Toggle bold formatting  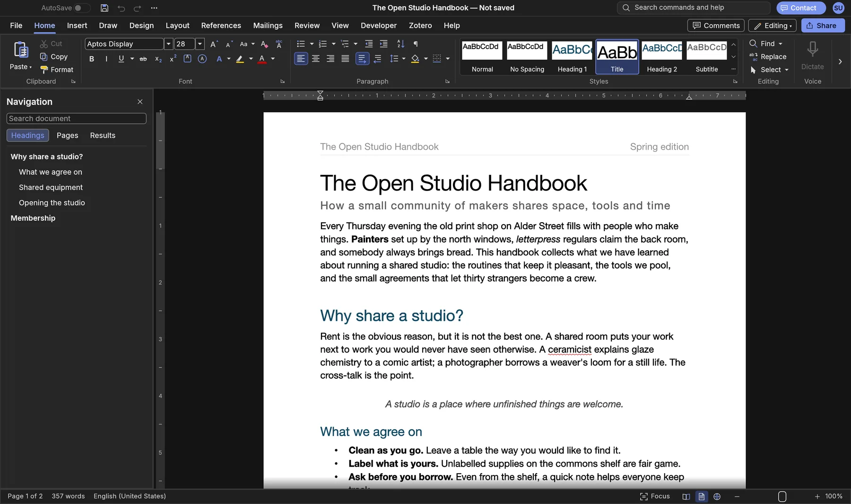click(92, 59)
